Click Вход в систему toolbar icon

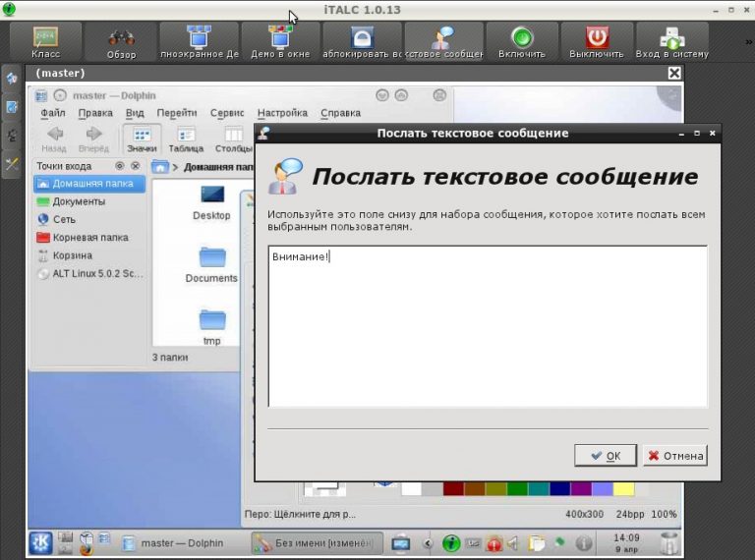672,42
